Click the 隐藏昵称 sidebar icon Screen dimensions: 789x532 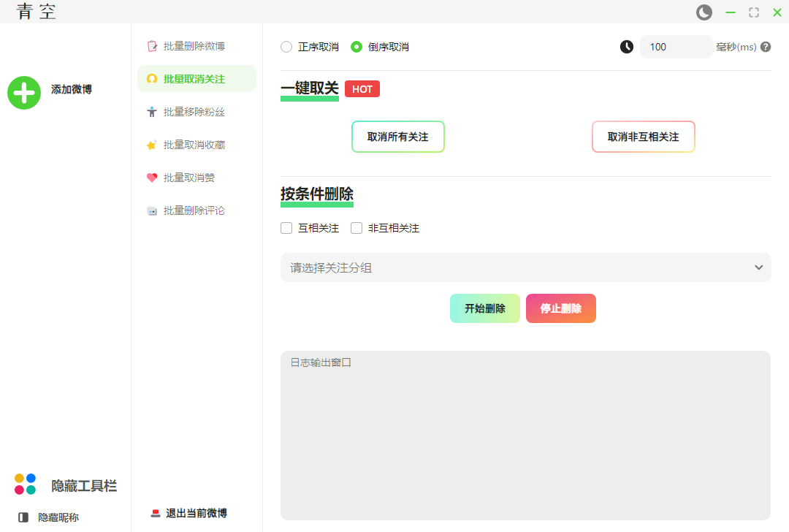click(23, 517)
